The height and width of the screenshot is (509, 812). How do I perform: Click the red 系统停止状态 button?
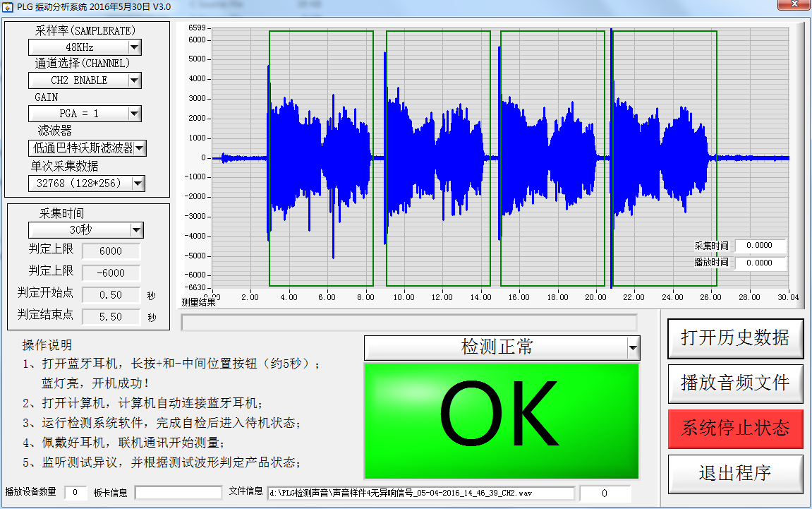(735, 429)
